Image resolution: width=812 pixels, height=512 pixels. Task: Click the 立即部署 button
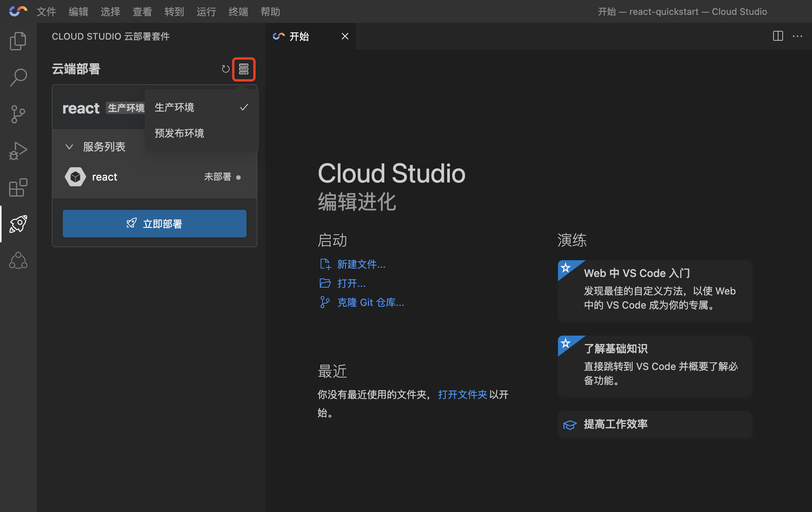click(155, 224)
